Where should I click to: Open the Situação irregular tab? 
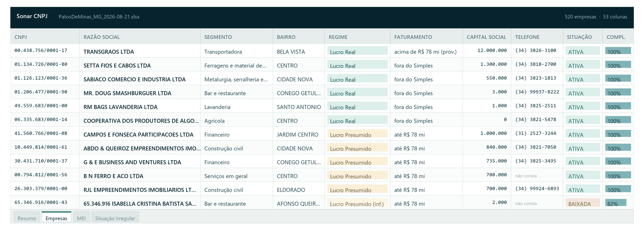115,217
